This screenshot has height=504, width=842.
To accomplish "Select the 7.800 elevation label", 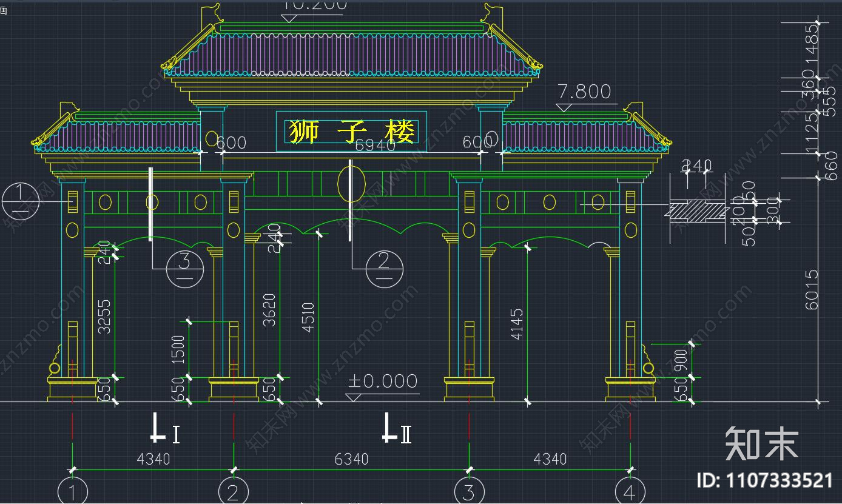I will coord(584,92).
